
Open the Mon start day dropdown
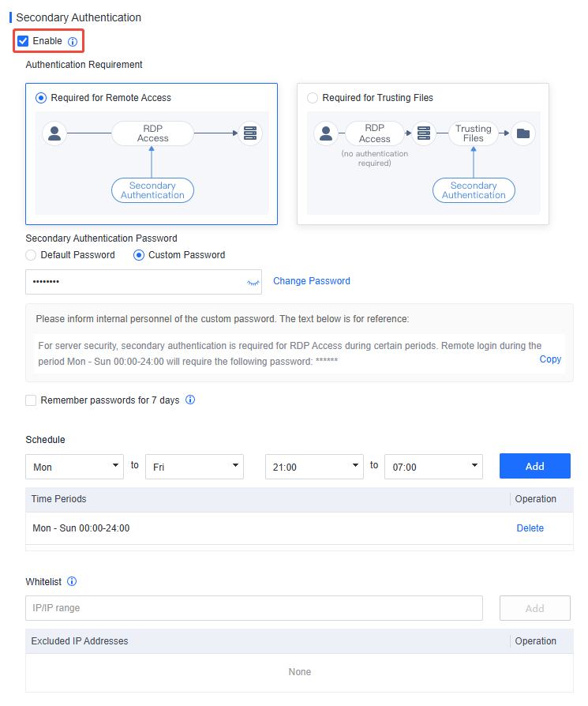coord(75,467)
